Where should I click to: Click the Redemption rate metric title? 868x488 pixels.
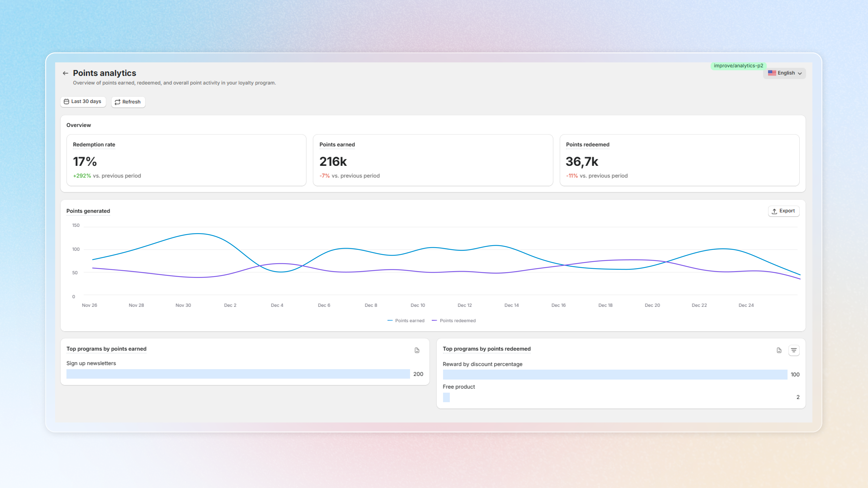tap(94, 145)
